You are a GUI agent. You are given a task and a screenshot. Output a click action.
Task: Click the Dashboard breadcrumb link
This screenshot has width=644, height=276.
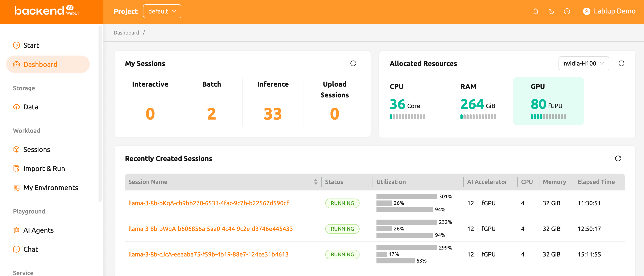pyautogui.click(x=126, y=33)
